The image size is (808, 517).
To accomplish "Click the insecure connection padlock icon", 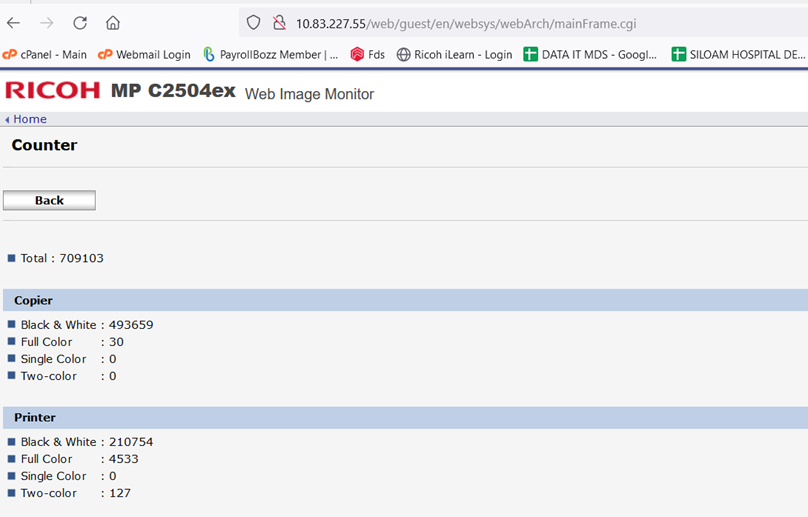I will 279,23.
